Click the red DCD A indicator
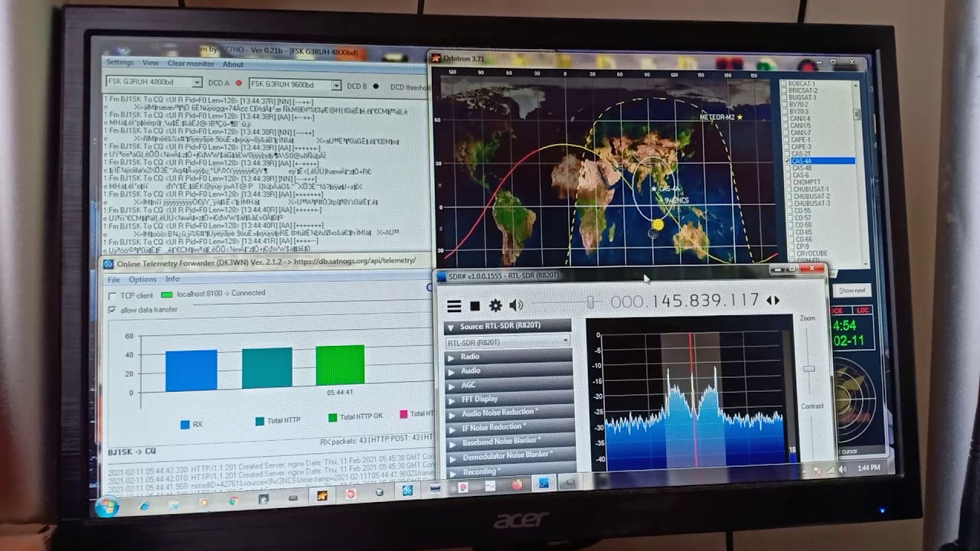This screenshot has width=980, height=551. (238, 83)
